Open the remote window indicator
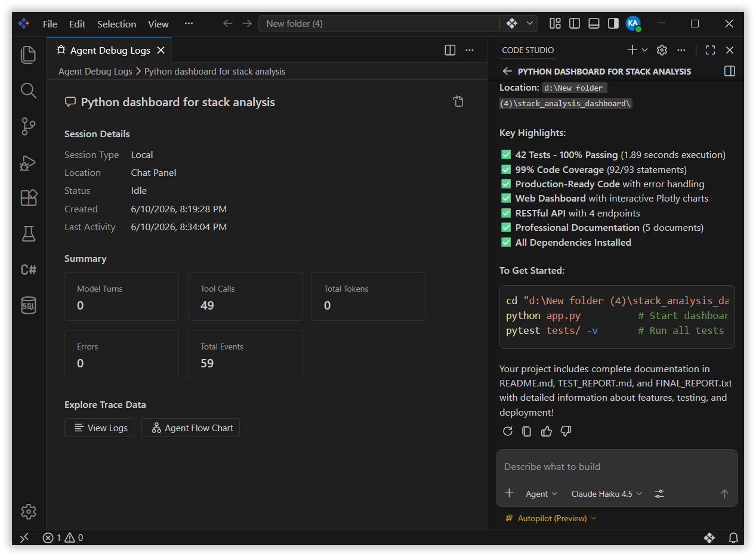The width and height of the screenshot is (756, 557). click(x=24, y=538)
